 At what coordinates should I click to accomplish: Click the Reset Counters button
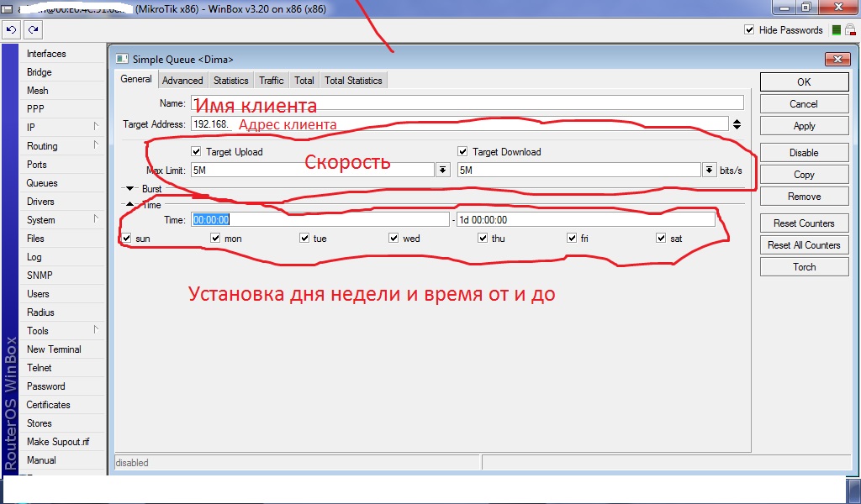coord(805,223)
